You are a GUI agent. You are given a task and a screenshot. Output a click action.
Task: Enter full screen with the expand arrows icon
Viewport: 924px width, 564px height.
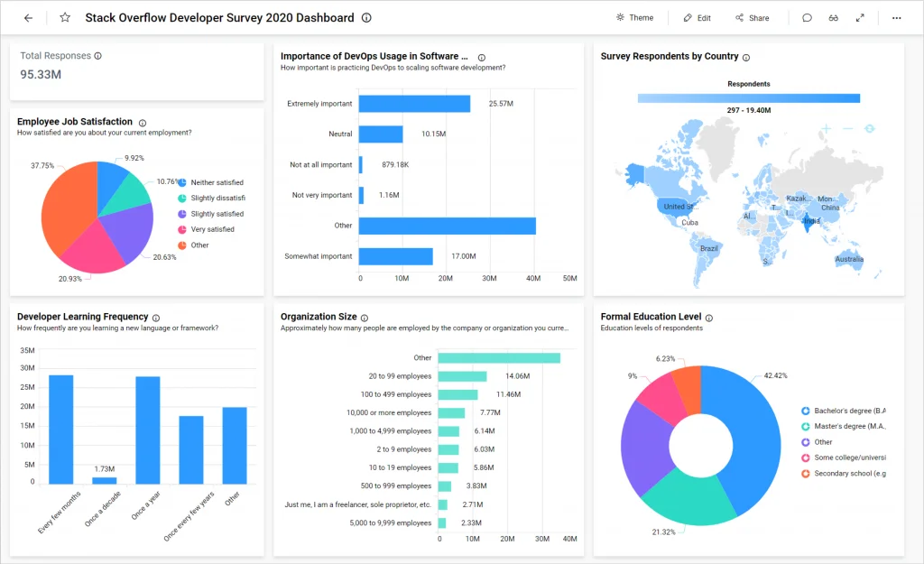coord(859,17)
